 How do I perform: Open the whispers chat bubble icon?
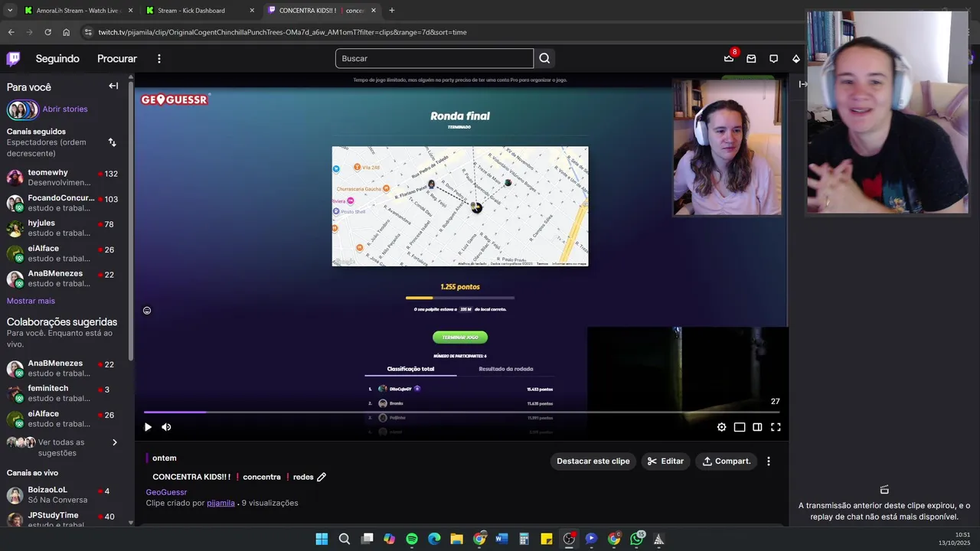(x=773, y=59)
